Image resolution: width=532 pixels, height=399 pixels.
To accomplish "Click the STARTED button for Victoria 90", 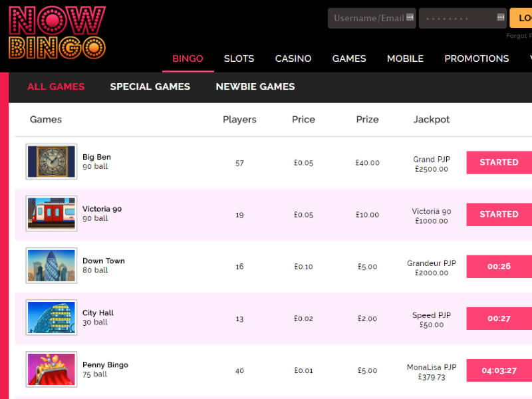I will (x=499, y=214).
